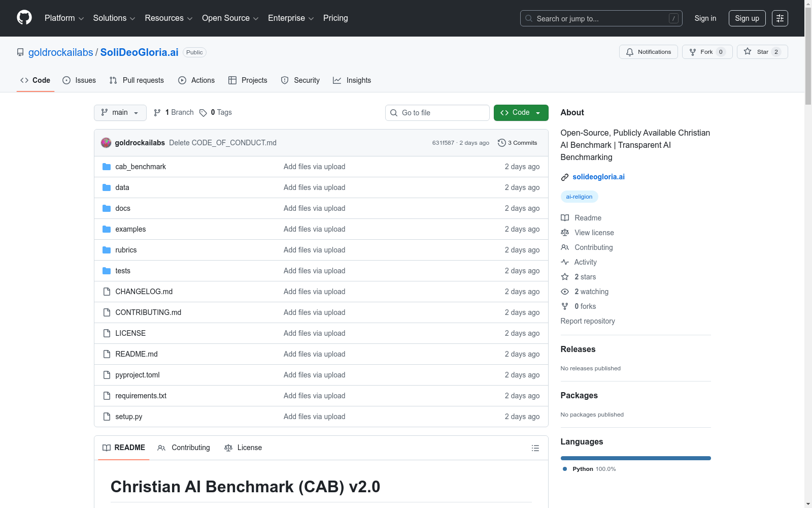Click the Python language bar
812x508 pixels.
click(x=636, y=458)
